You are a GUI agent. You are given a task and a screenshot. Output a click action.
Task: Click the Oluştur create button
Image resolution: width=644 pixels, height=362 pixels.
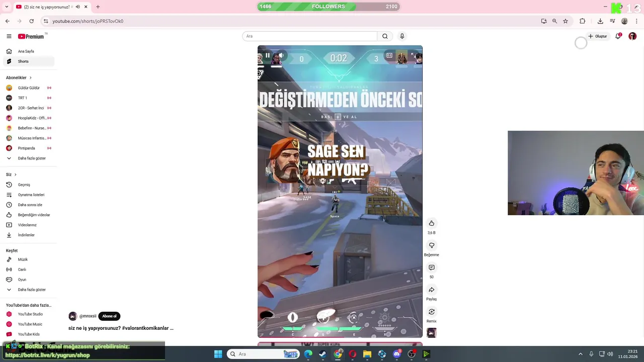click(x=597, y=36)
